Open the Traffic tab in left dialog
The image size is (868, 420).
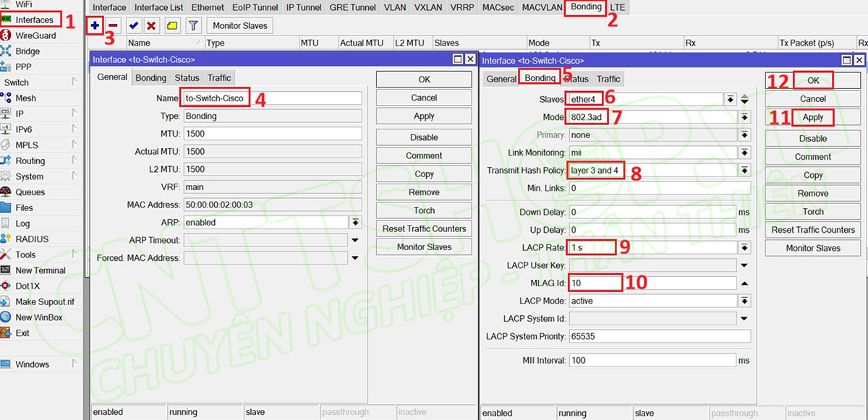point(219,77)
